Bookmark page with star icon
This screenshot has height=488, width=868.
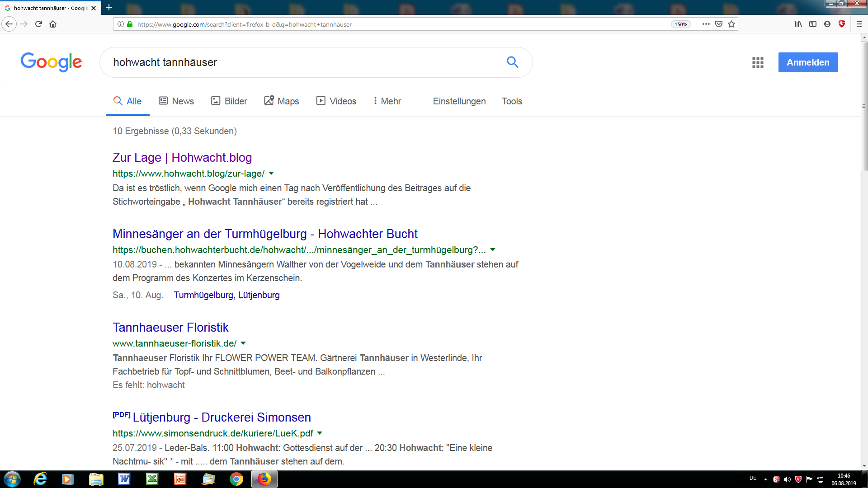tap(731, 24)
